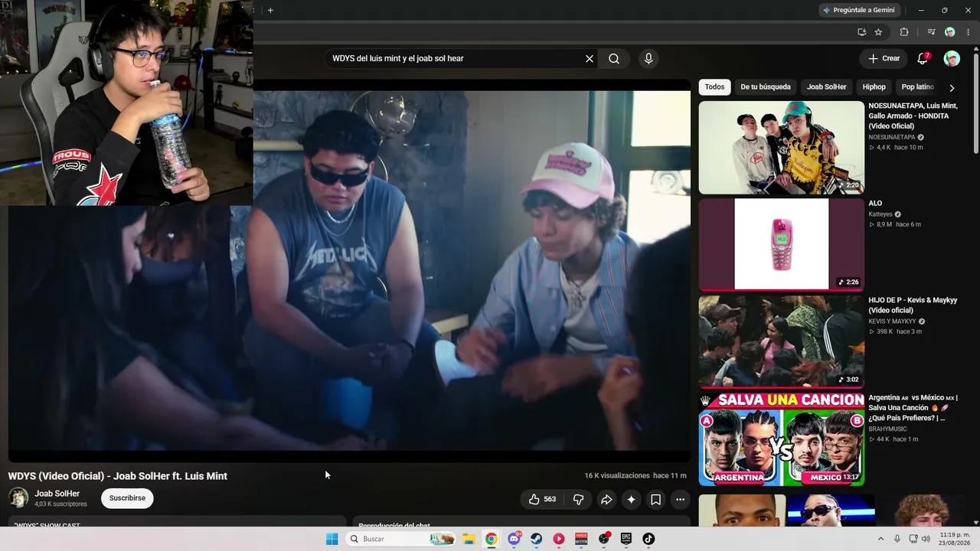This screenshot has width=980, height=551.
Task: Click the main video player
Action: click(x=349, y=270)
